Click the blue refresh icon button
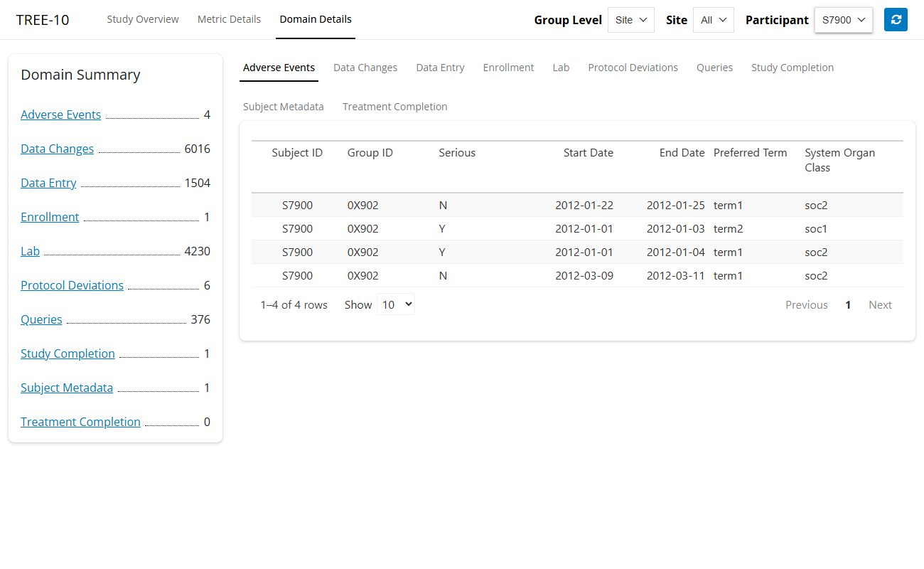The height and width of the screenshot is (569, 924). point(896,20)
